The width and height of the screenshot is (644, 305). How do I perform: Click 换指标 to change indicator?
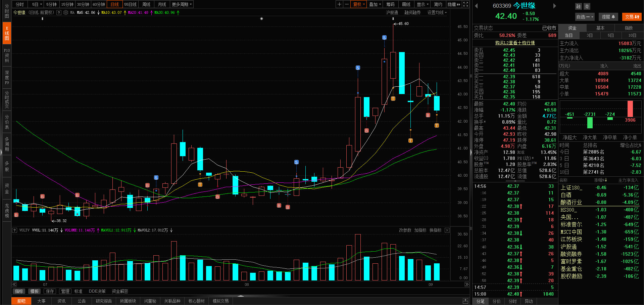point(435,230)
